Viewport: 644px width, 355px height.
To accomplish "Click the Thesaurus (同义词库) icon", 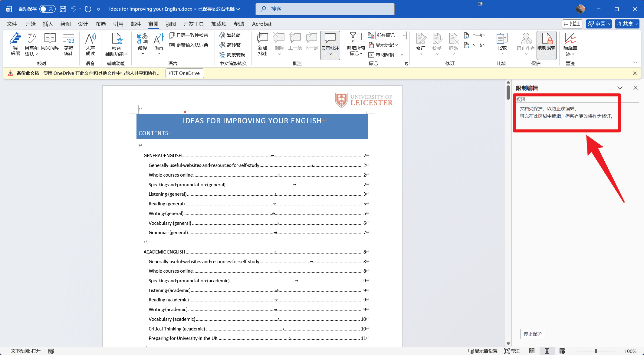I will [50, 42].
